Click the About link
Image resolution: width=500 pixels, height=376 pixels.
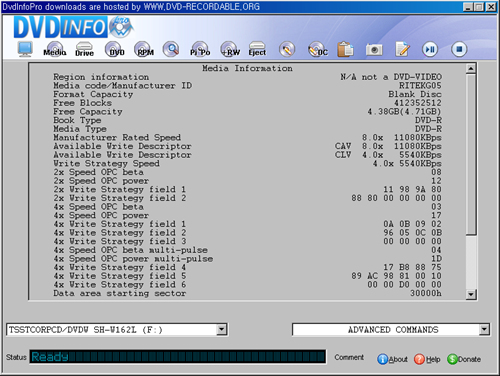(392, 359)
